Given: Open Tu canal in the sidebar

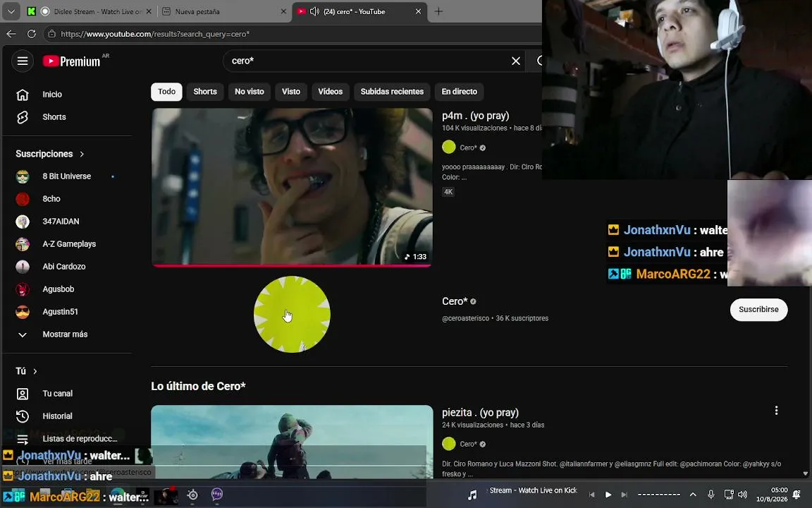Looking at the screenshot, I should 57,394.
